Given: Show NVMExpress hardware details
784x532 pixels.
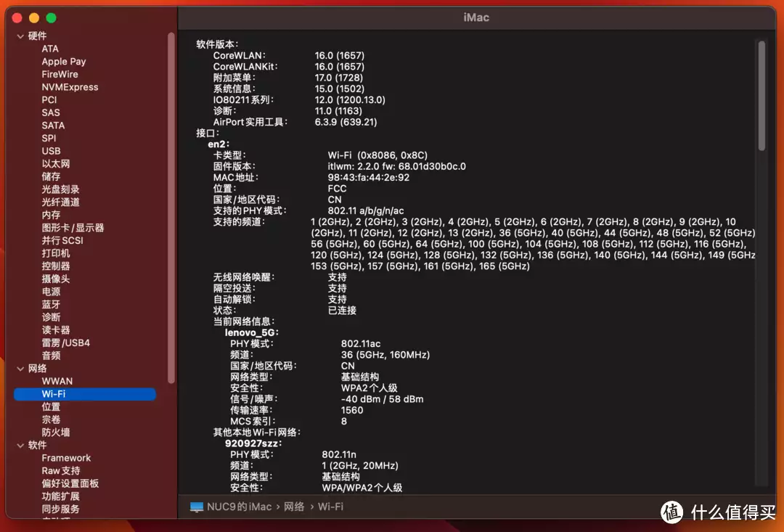Looking at the screenshot, I should (70, 87).
